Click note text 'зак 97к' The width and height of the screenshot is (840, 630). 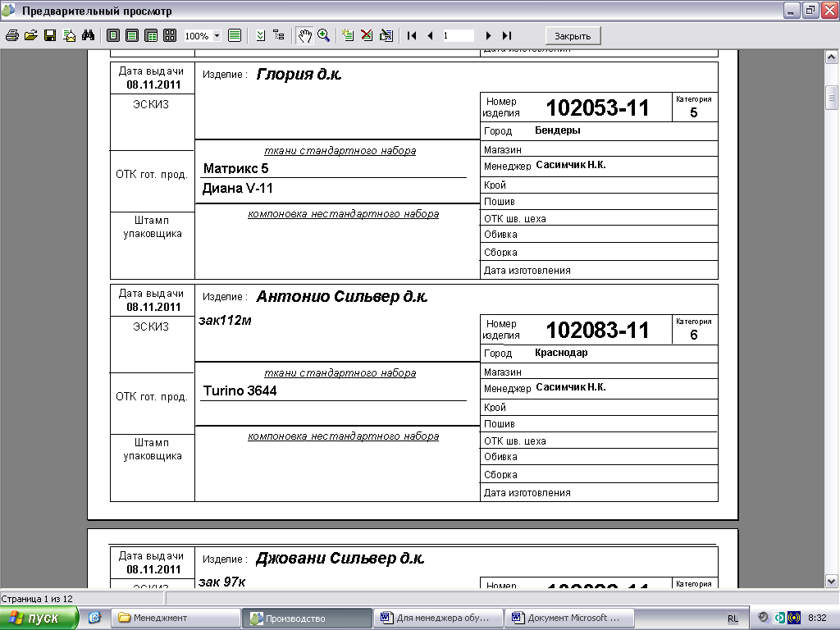point(221,582)
